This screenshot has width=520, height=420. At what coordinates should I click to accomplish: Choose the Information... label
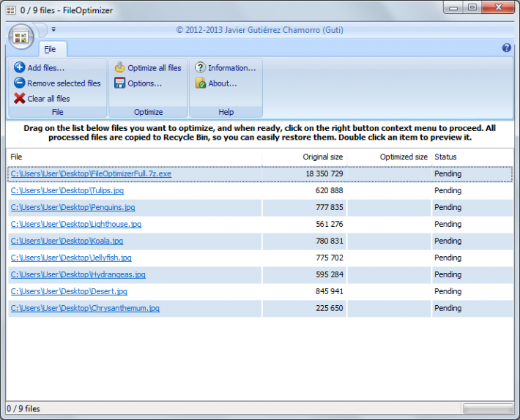(x=232, y=68)
